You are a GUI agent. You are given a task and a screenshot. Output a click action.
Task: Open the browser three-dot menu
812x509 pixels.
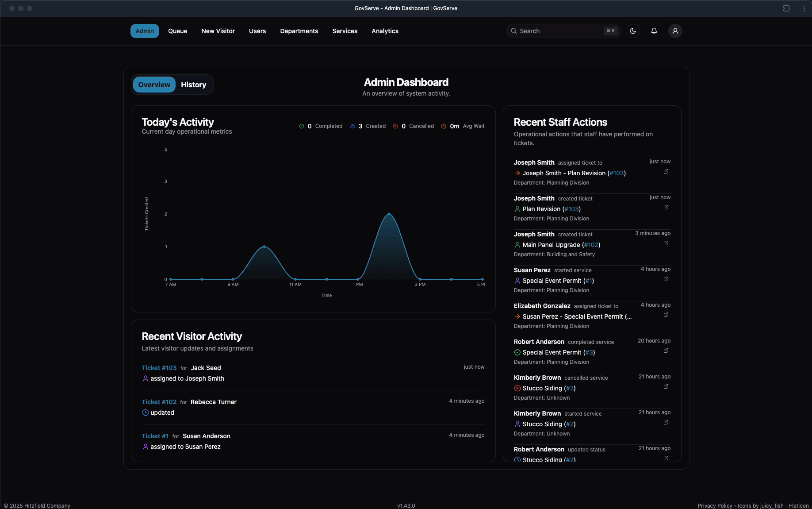(804, 8)
